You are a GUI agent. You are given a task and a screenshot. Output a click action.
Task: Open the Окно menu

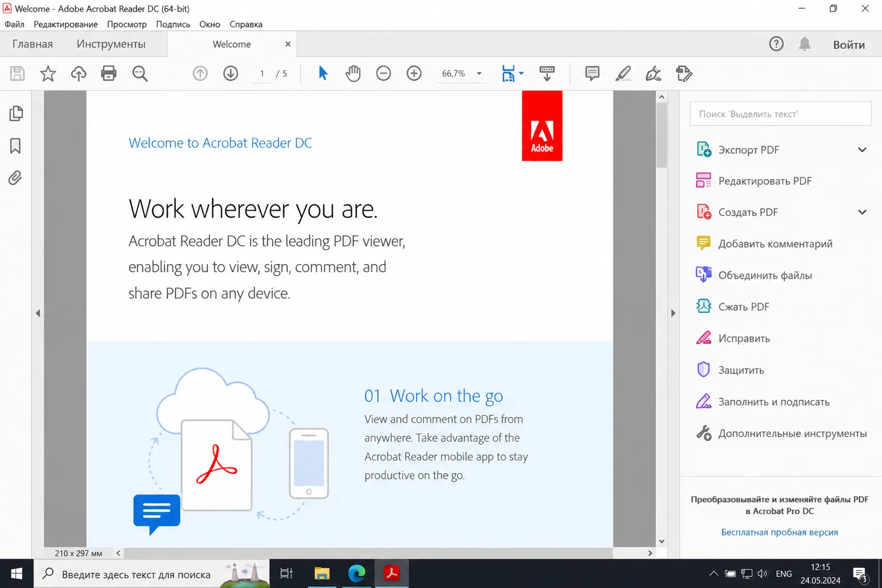tap(210, 24)
